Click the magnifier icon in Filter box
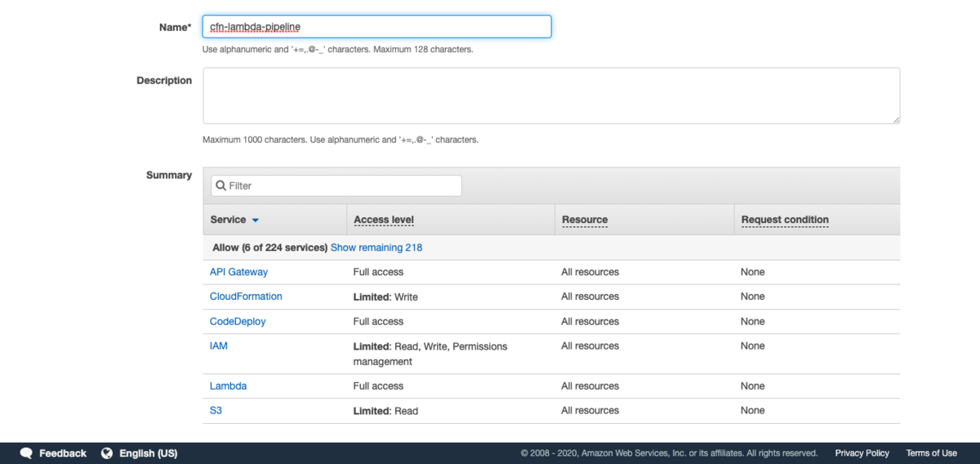This screenshot has height=464, width=980. pos(220,186)
